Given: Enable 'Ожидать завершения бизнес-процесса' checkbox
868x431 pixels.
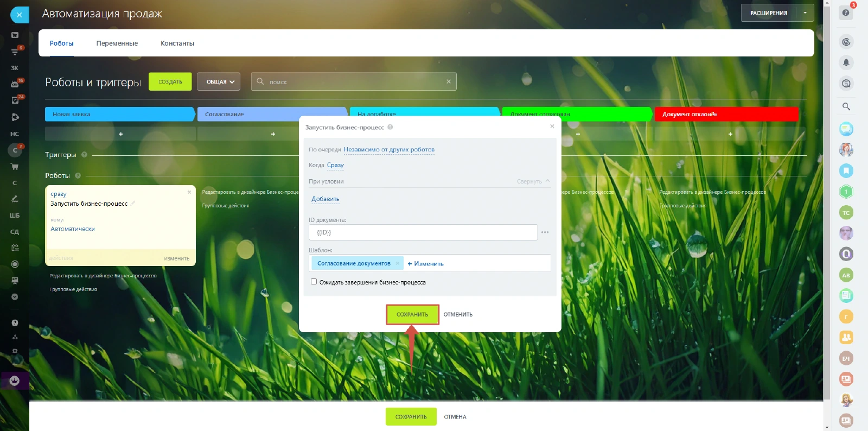Looking at the screenshot, I should pos(314,282).
